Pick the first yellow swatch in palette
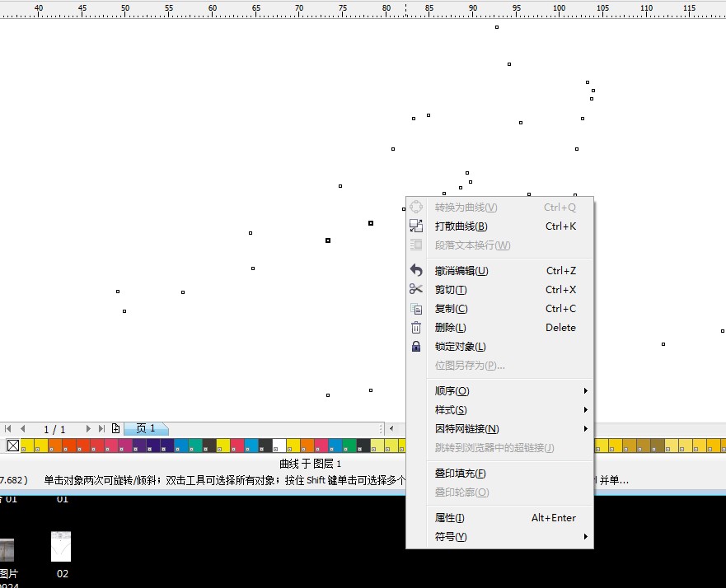The height and width of the screenshot is (588, 726). (27, 446)
